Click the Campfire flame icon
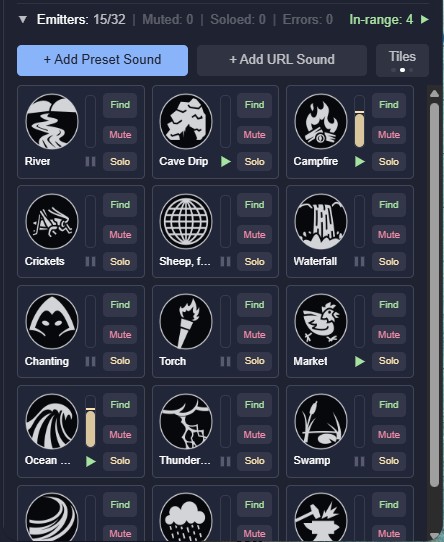The image size is (444, 542). tap(321, 121)
